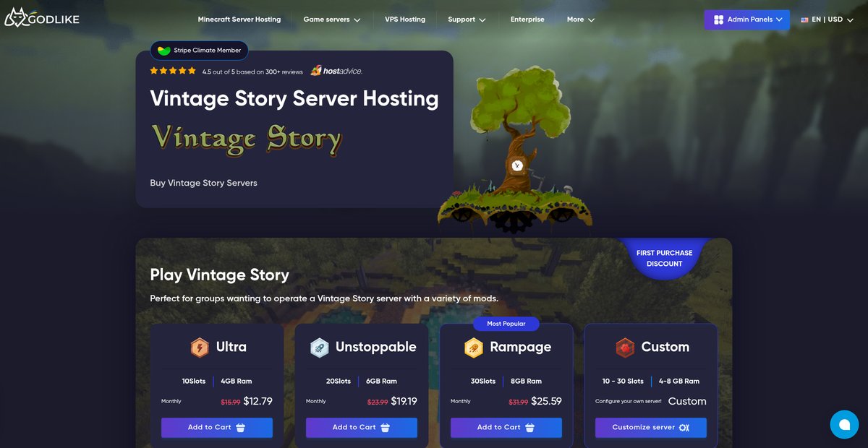This screenshot has width=868, height=448.
Task: Click the US flag language icon
Action: [x=804, y=20]
